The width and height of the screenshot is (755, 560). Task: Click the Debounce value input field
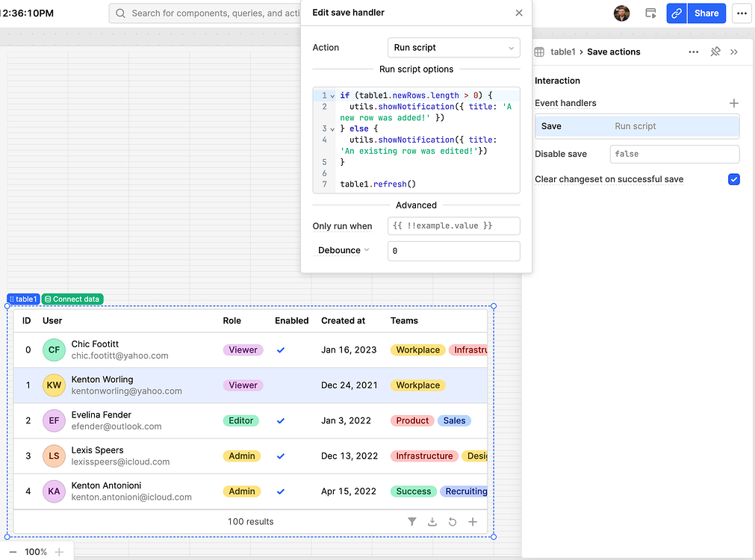pyautogui.click(x=453, y=251)
